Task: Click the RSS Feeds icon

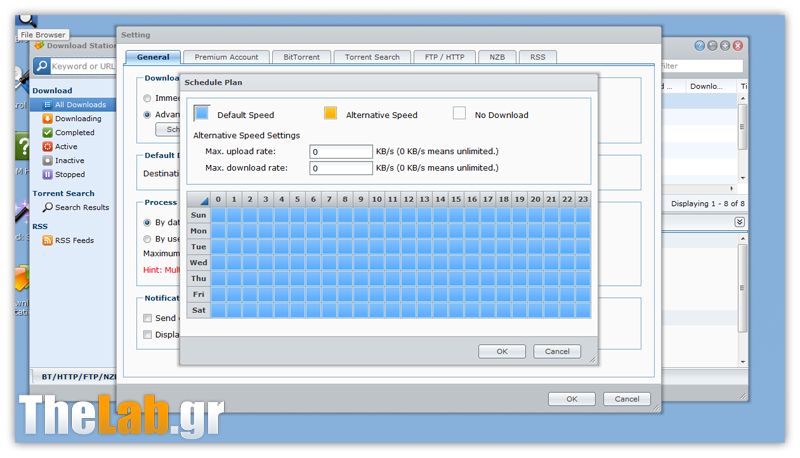Action: coord(47,240)
